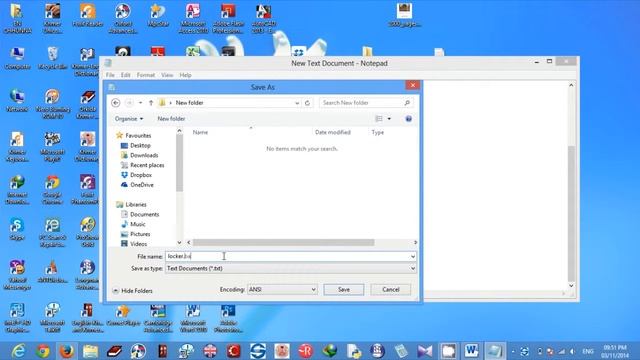This screenshot has width=640, height=360.
Task: Open File Explorer from the taskbar
Action: (90, 351)
